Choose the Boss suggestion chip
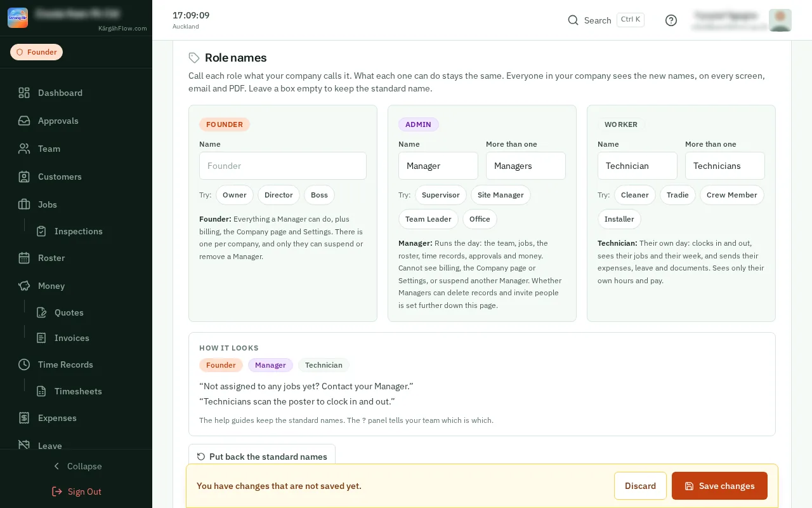The height and width of the screenshot is (508, 812). (319, 195)
